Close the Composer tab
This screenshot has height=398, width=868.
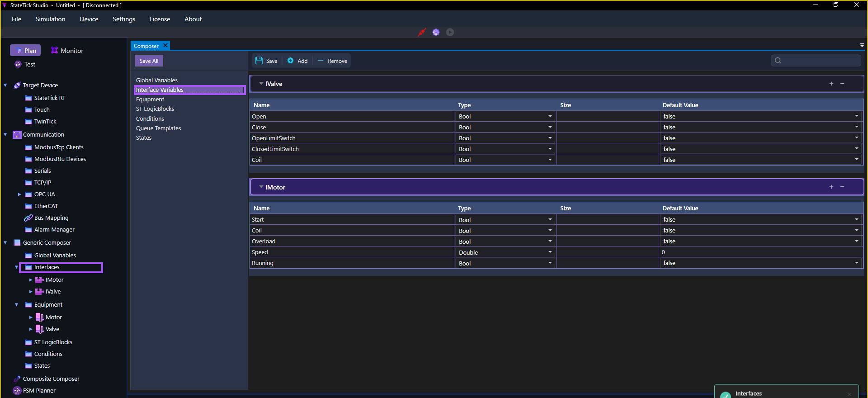[x=165, y=45]
